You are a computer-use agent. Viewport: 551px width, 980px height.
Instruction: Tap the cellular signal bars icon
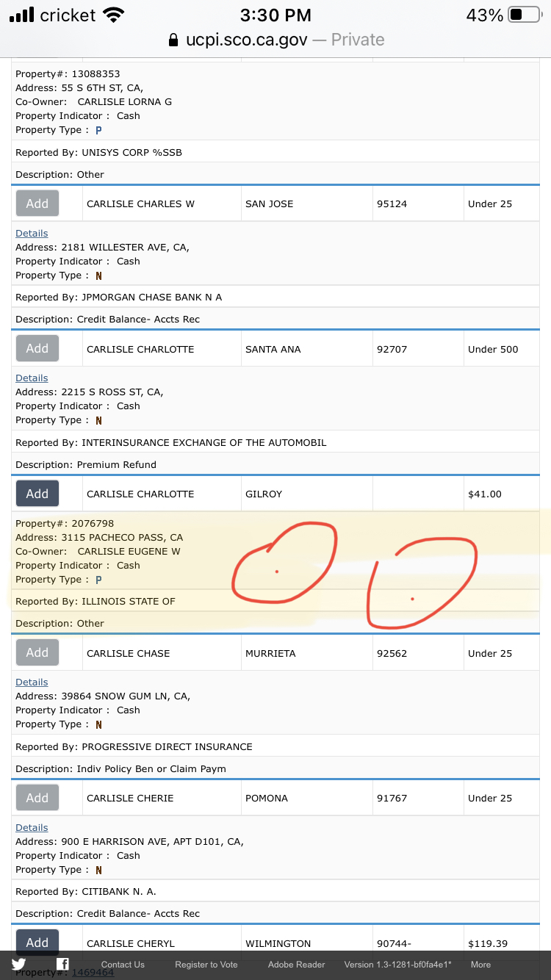pos(22,15)
